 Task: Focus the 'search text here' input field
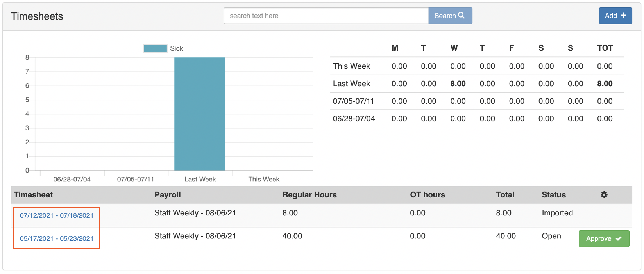(326, 16)
